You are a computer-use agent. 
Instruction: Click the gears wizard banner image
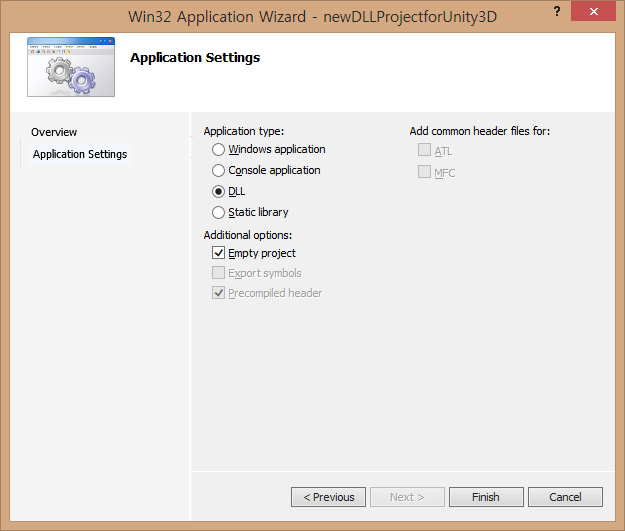(71, 67)
